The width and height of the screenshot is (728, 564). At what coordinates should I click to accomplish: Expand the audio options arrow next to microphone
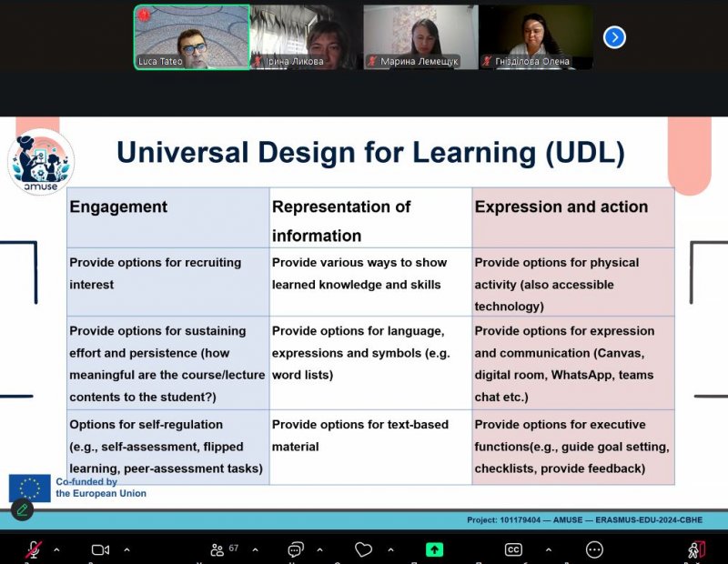[x=56, y=549]
